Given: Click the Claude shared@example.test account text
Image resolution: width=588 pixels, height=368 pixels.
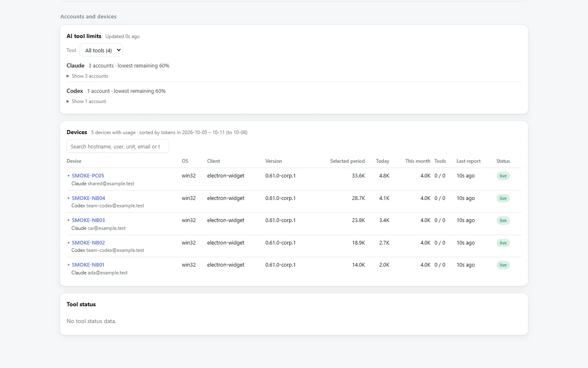Looking at the screenshot, I should click(103, 184).
